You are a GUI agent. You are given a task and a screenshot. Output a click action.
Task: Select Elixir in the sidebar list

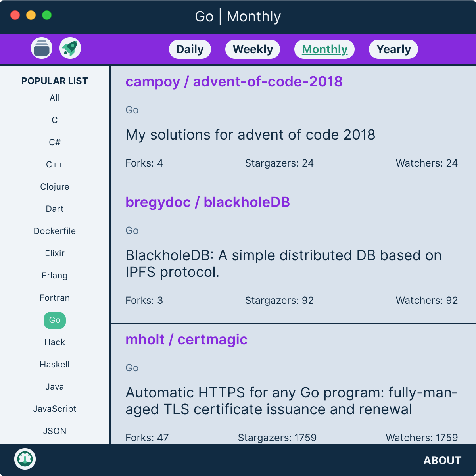[55, 253]
